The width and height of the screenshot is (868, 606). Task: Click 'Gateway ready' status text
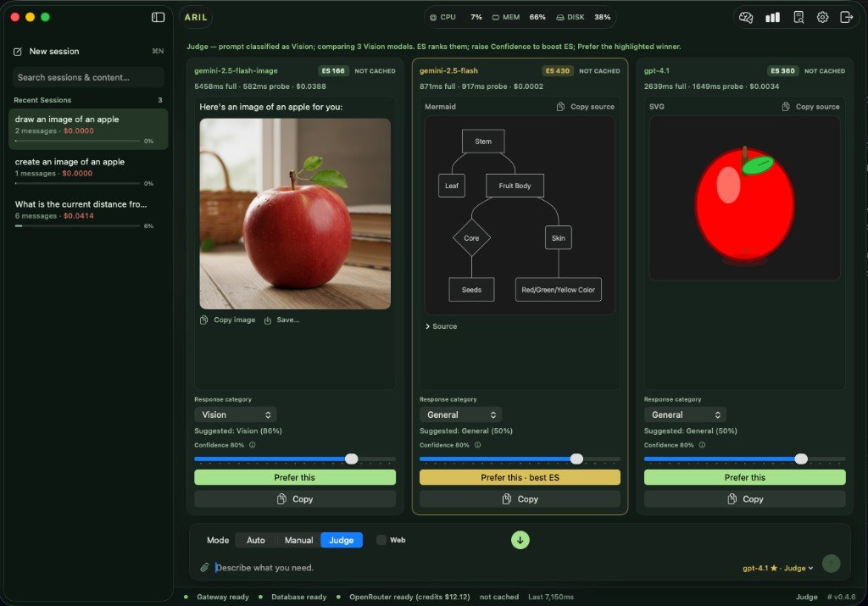(223, 597)
